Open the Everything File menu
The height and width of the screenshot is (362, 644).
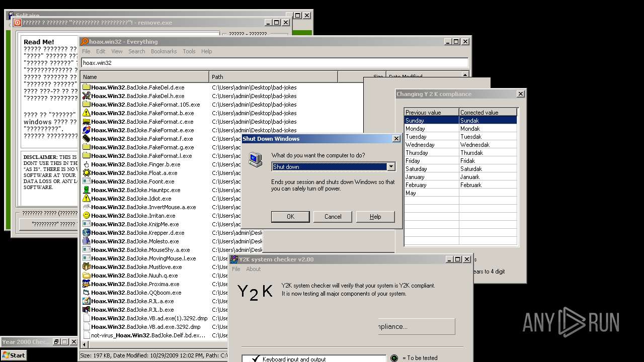pos(86,51)
